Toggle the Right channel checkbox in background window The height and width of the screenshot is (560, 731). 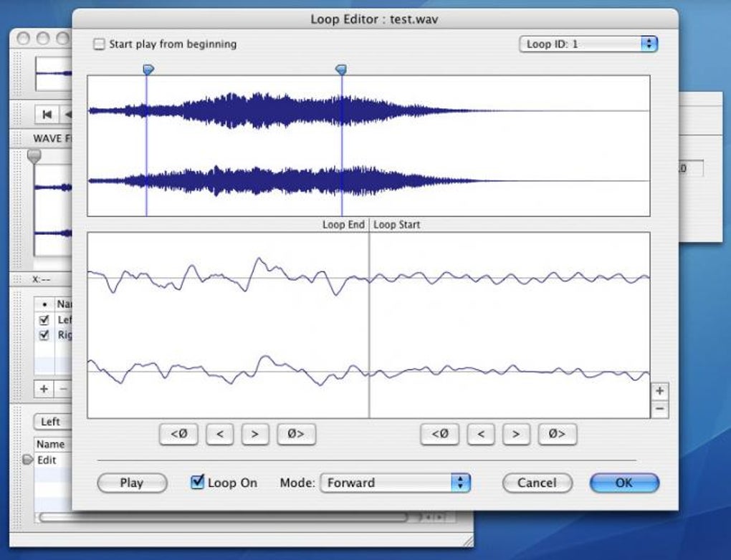[x=44, y=335]
